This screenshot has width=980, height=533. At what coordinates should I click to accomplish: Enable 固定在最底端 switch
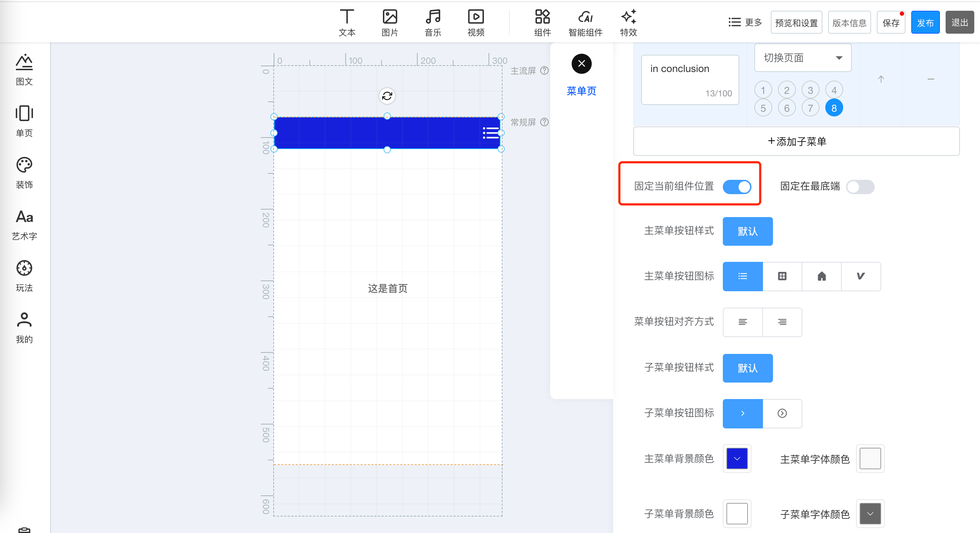860,187
